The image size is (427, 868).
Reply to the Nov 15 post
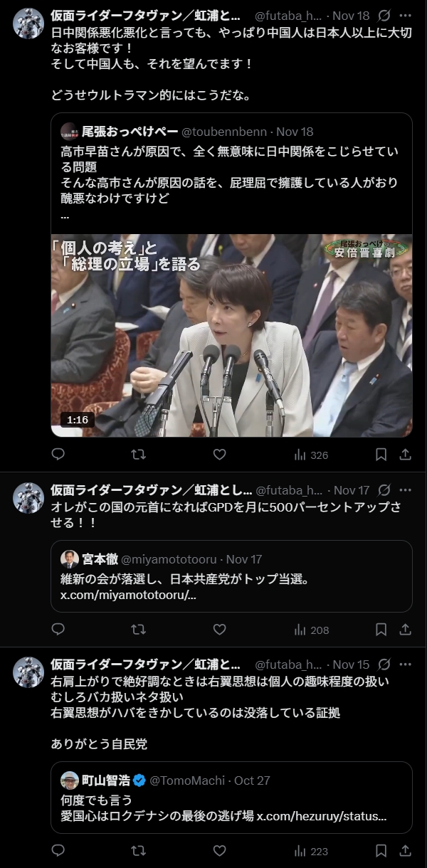(58, 850)
